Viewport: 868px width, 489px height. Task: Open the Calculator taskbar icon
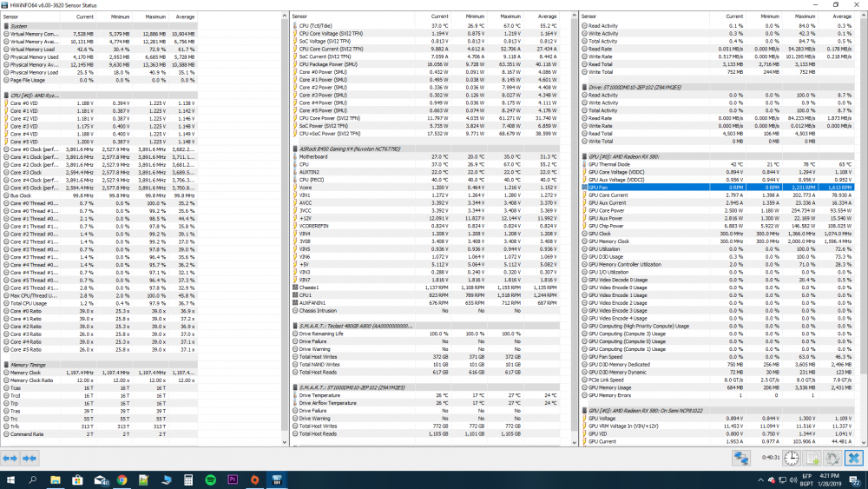(188, 479)
